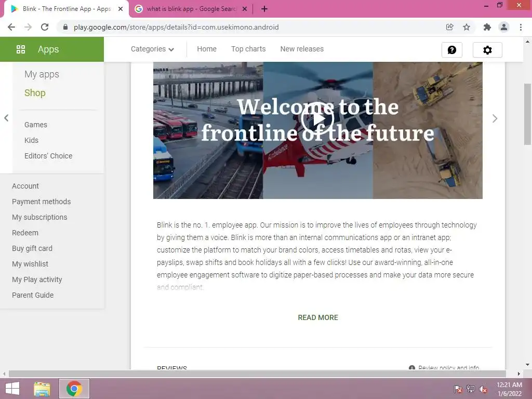Go to Play Store Home
This screenshot has height=399, width=532.
(207, 49)
